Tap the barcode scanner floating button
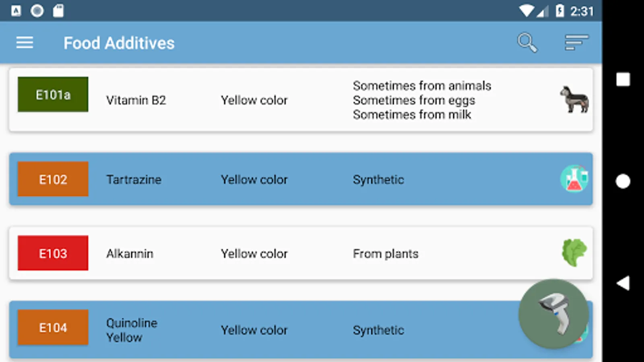This screenshot has height=362, width=644. (x=553, y=314)
